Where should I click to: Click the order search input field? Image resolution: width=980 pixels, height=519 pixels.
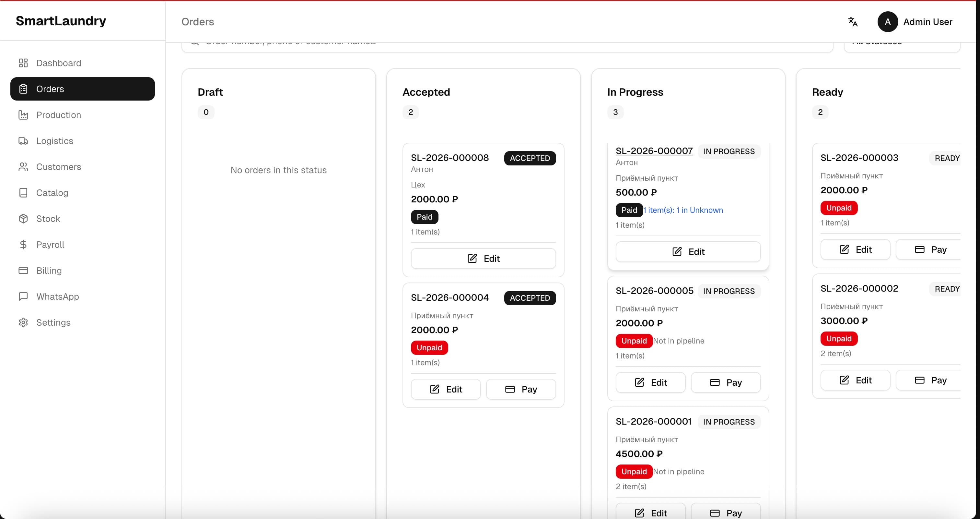pos(495,42)
